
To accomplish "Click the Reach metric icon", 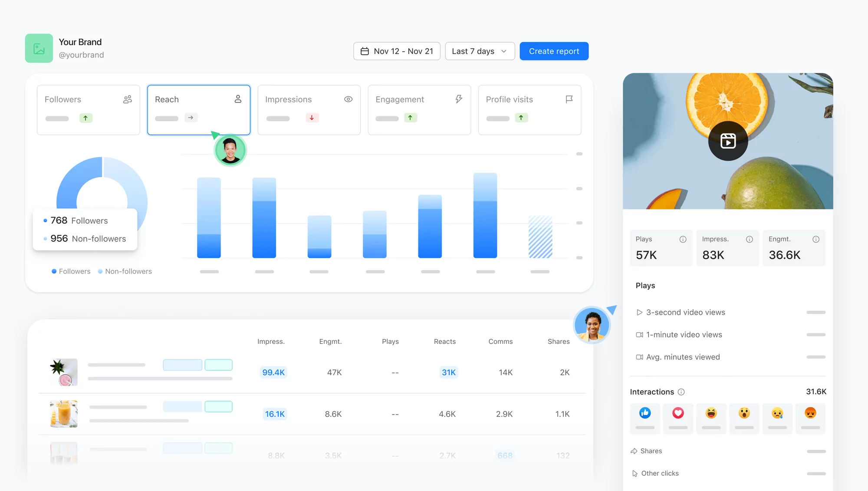I will tap(237, 99).
